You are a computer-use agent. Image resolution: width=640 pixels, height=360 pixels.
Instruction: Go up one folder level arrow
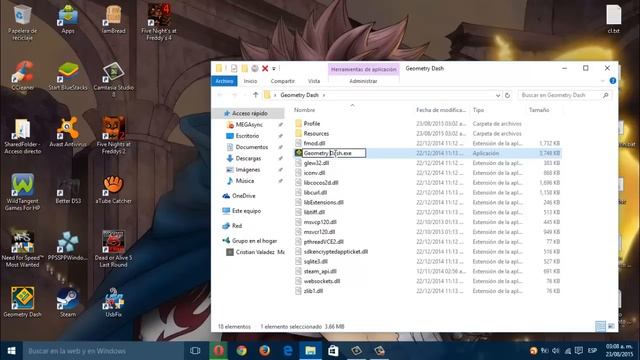[256, 95]
